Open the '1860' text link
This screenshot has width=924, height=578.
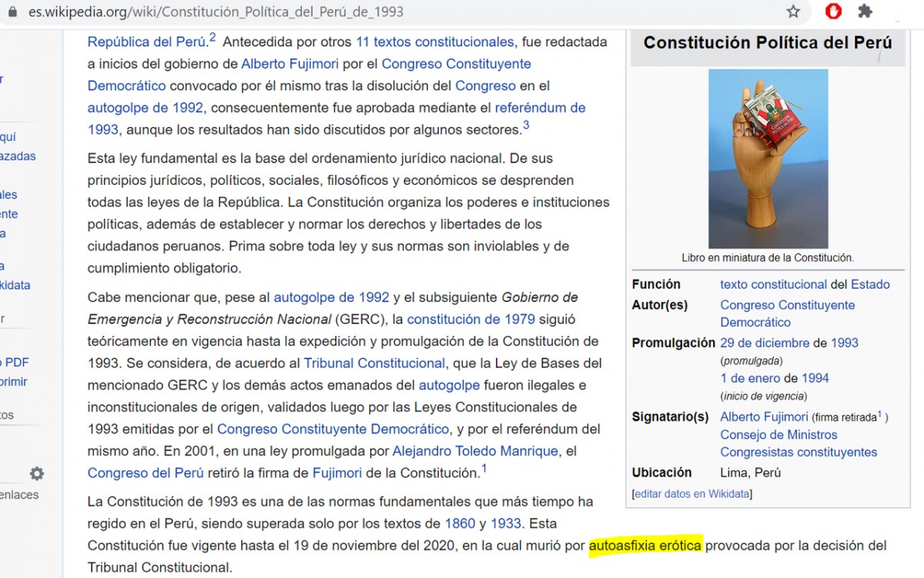coord(460,523)
